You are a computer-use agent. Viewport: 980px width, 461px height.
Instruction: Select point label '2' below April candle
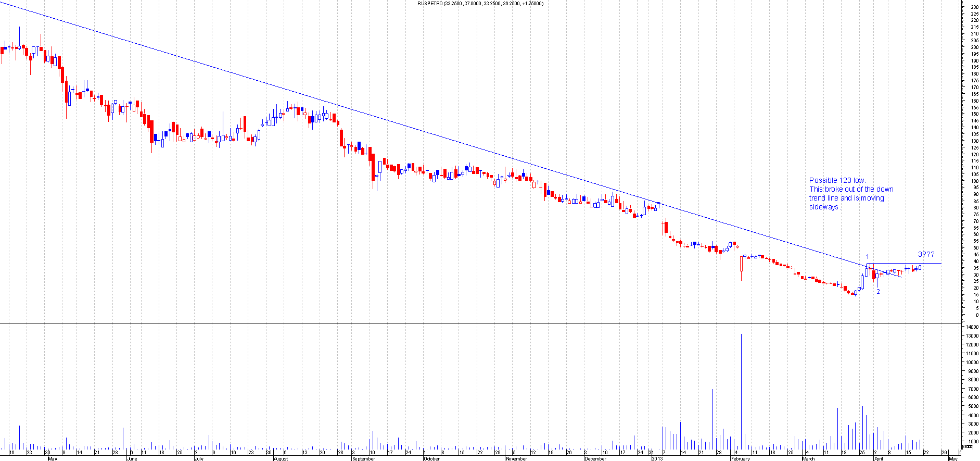[x=878, y=292]
